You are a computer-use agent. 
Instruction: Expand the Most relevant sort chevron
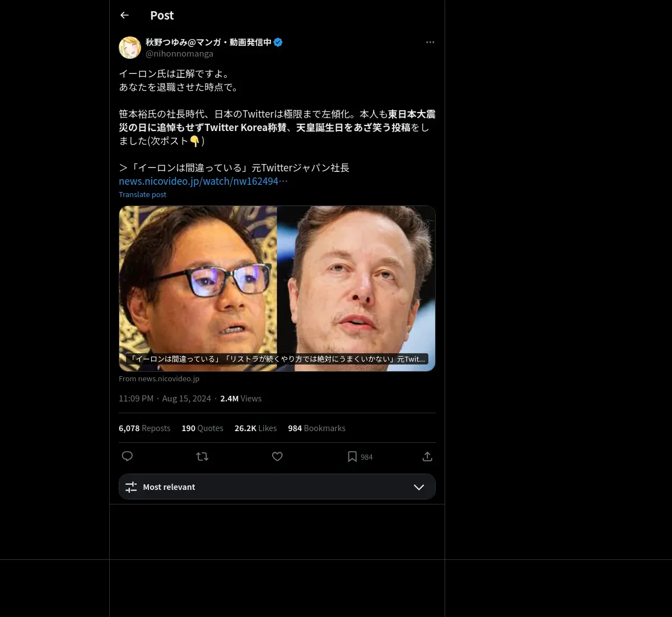click(419, 487)
